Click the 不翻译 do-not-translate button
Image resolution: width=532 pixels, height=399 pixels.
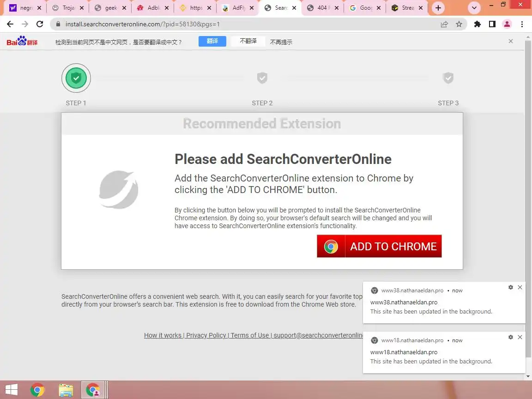click(x=248, y=41)
